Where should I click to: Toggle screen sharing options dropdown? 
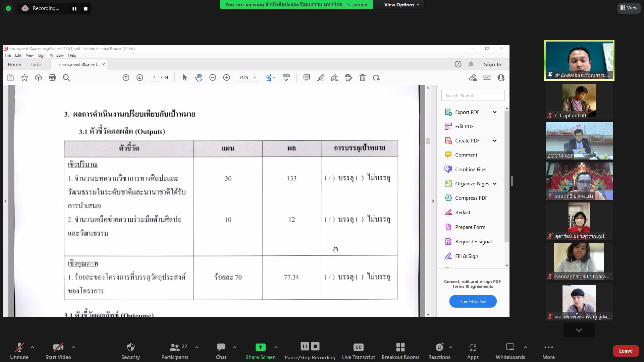pyautogui.click(x=276, y=347)
